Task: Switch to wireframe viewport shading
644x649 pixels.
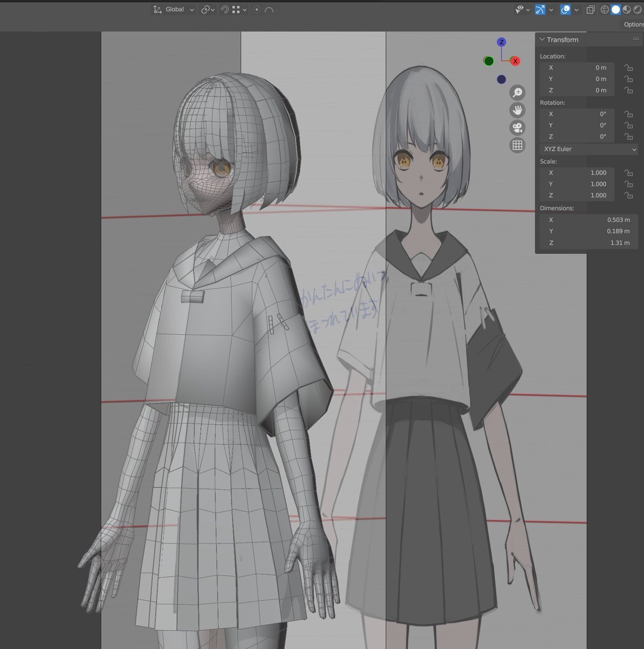Action: pos(605,10)
